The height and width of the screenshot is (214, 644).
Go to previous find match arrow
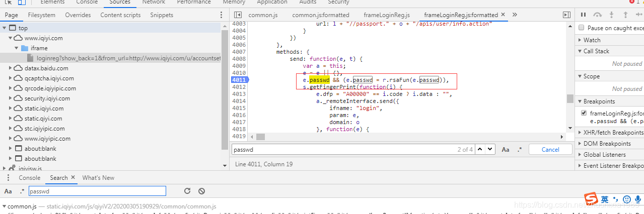pyautogui.click(x=479, y=149)
